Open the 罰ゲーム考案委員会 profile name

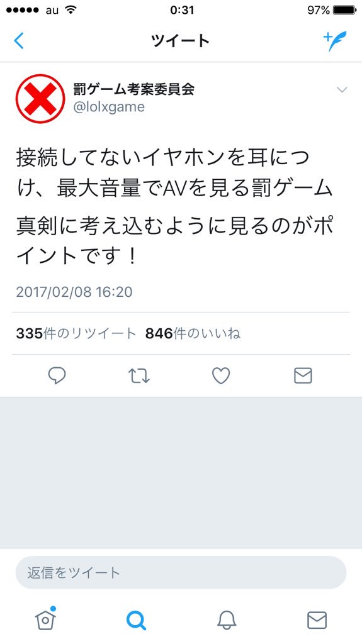coord(133,89)
